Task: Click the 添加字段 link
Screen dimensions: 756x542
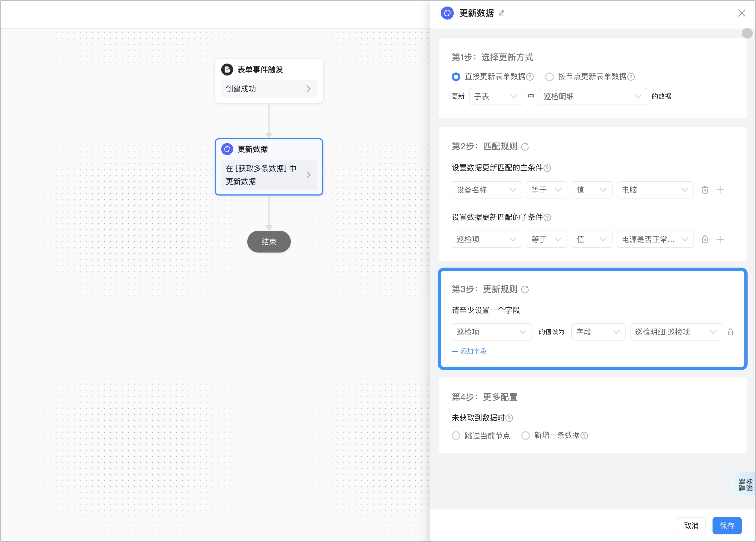Action: coord(469,351)
